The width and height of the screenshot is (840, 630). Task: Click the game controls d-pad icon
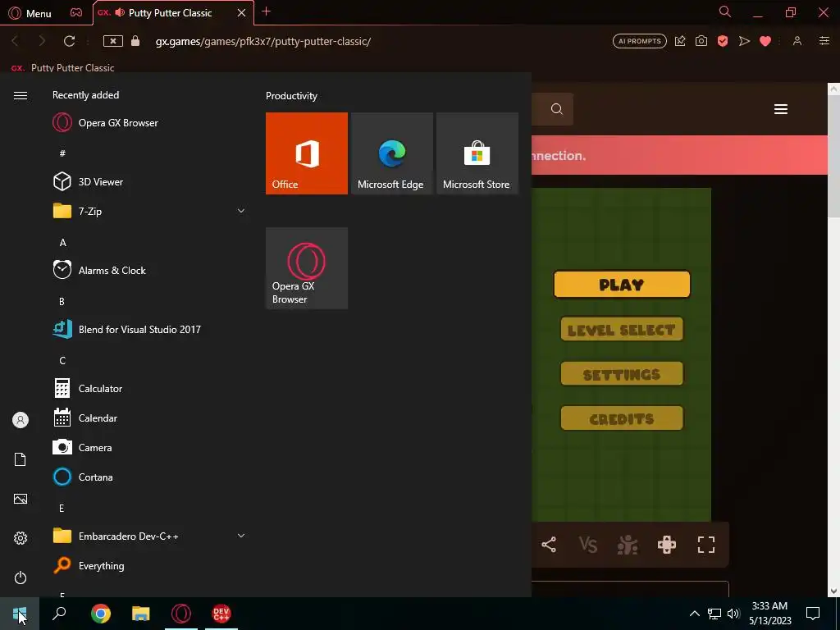tap(667, 545)
